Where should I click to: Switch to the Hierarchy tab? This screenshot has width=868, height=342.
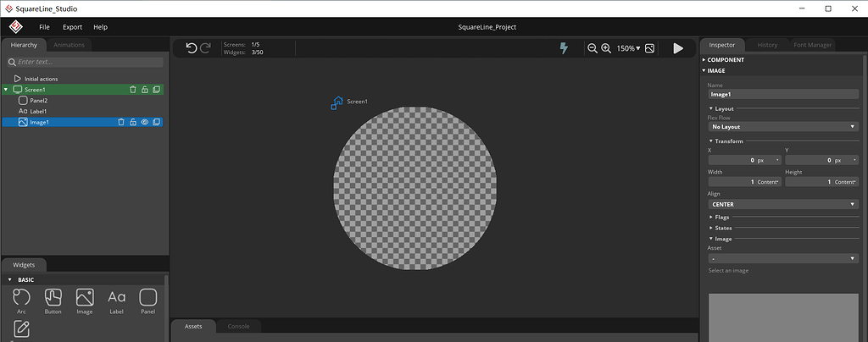pyautogui.click(x=24, y=46)
